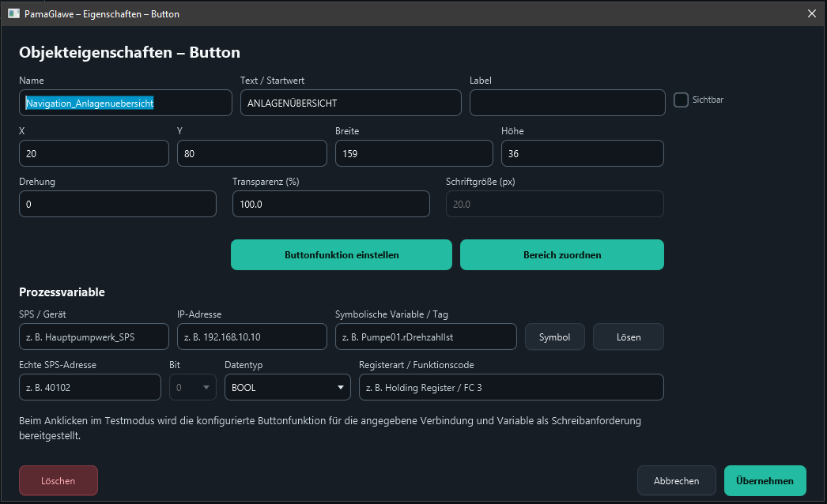Click the Schriftgröße (px) field

(555, 204)
